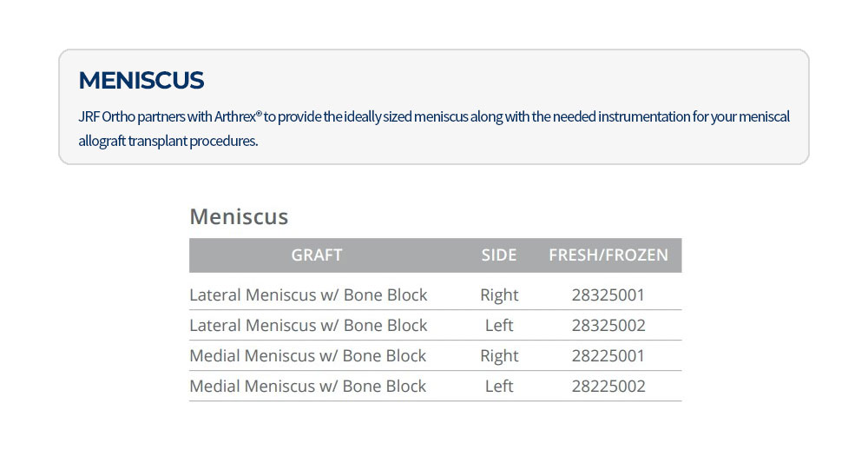The height and width of the screenshot is (450, 868).
Task: Click Right side cell for Medial Meniscus
Action: [499, 356]
